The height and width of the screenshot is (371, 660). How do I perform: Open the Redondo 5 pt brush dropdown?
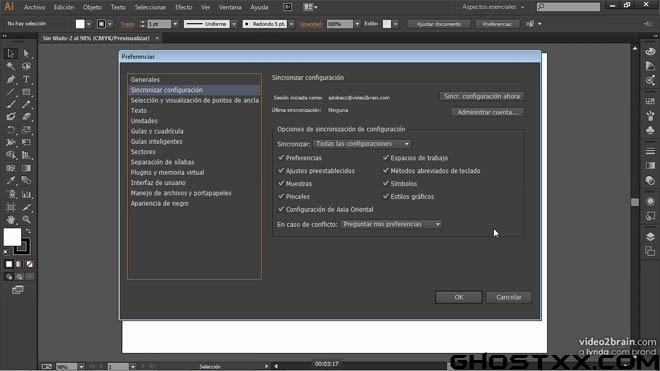tap(291, 24)
